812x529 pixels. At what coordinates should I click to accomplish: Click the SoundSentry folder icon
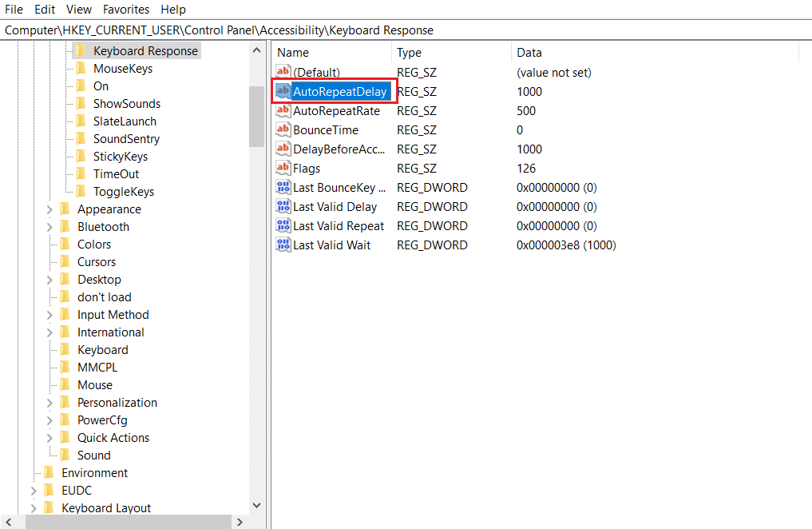81,138
